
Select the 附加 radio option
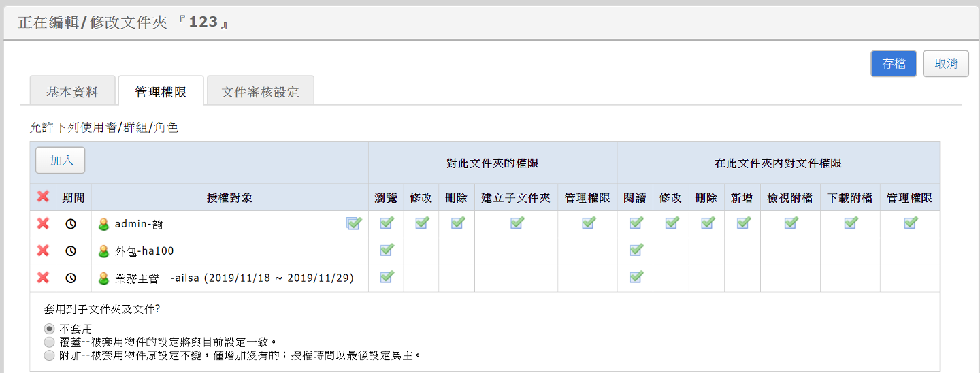point(49,355)
